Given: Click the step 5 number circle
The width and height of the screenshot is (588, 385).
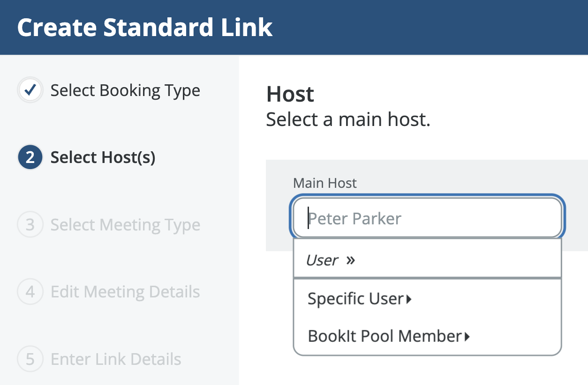Looking at the screenshot, I should [30, 359].
